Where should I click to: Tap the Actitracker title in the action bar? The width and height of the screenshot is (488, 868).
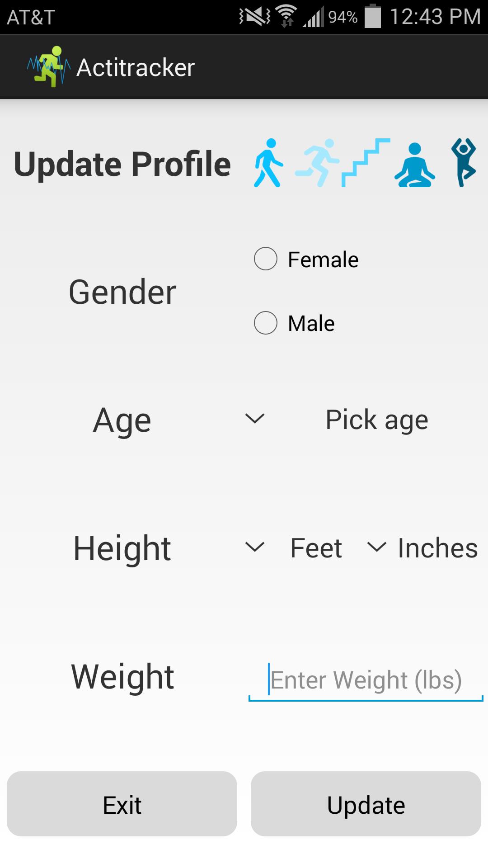click(x=136, y=68)
